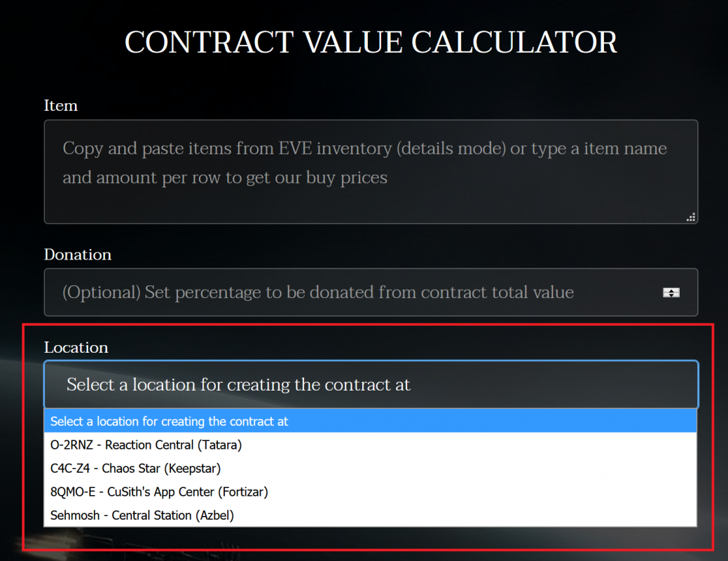728x561 pixels.
Task: Choose C4C-Z4 - Chaos Star (Keepstar)
Action: [135, 468]
